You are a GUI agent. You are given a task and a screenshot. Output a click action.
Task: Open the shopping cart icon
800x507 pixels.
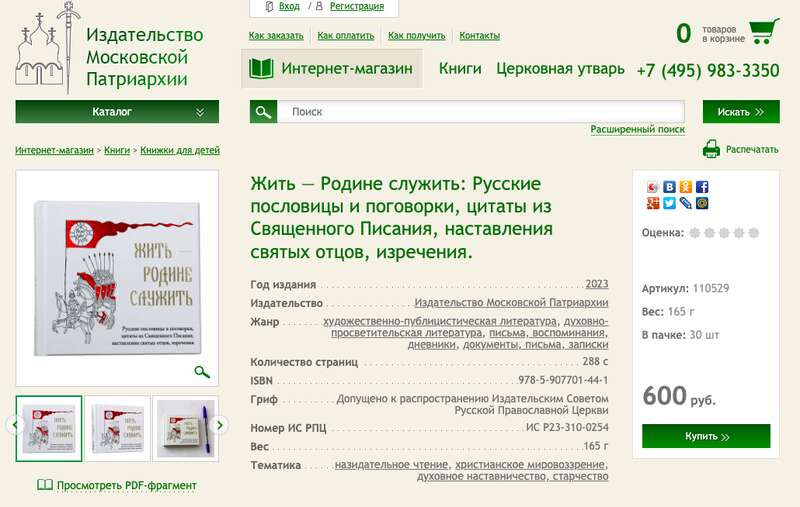[x=764, y=32]
